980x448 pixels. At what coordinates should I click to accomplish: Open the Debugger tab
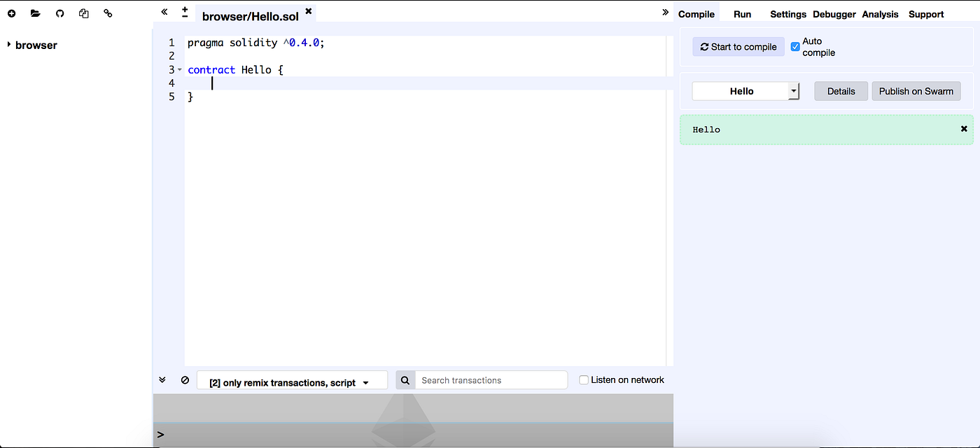834,14
